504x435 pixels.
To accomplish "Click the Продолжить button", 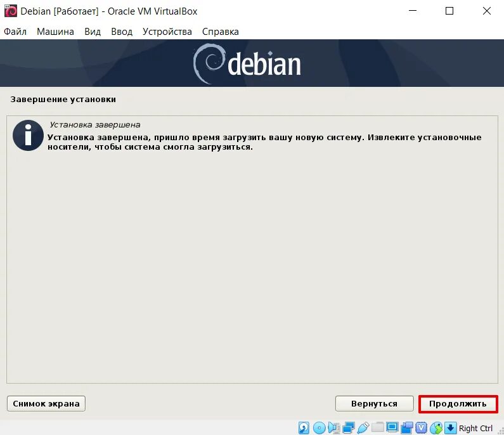I will [458, 404].
